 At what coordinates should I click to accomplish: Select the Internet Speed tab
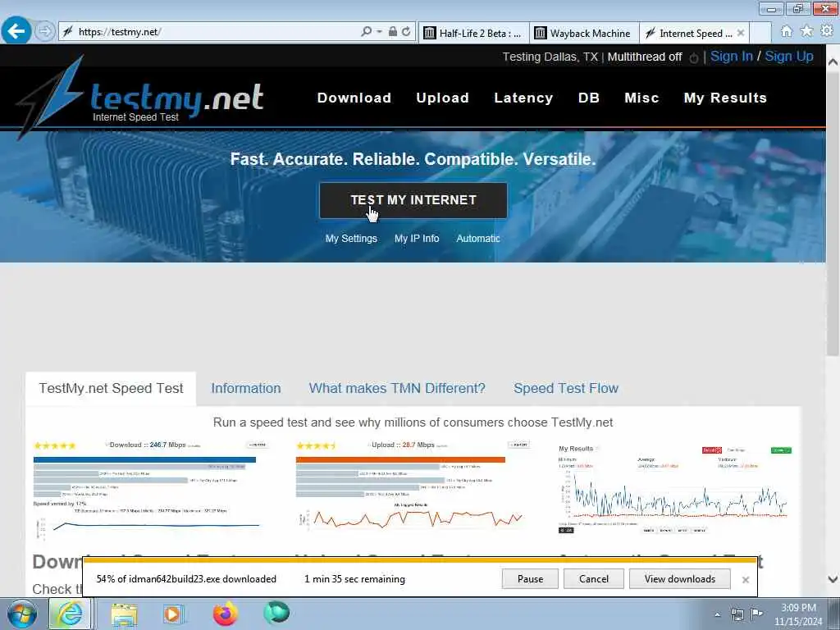[688, 33]
